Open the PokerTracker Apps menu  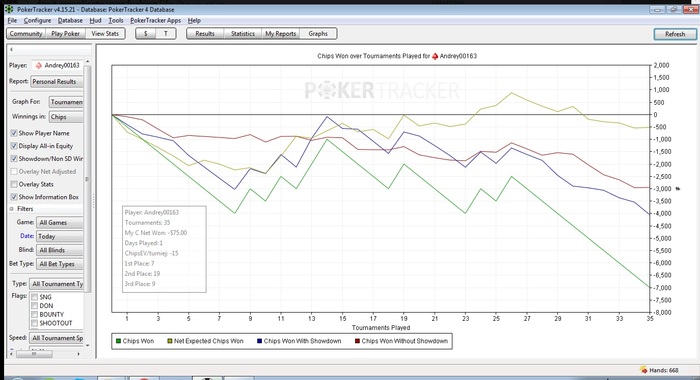(155, 21)
